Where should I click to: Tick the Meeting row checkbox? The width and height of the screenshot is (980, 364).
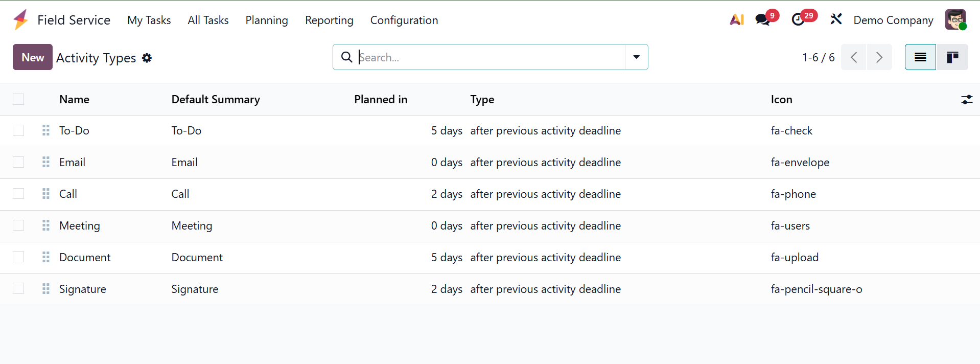(18, 225)
